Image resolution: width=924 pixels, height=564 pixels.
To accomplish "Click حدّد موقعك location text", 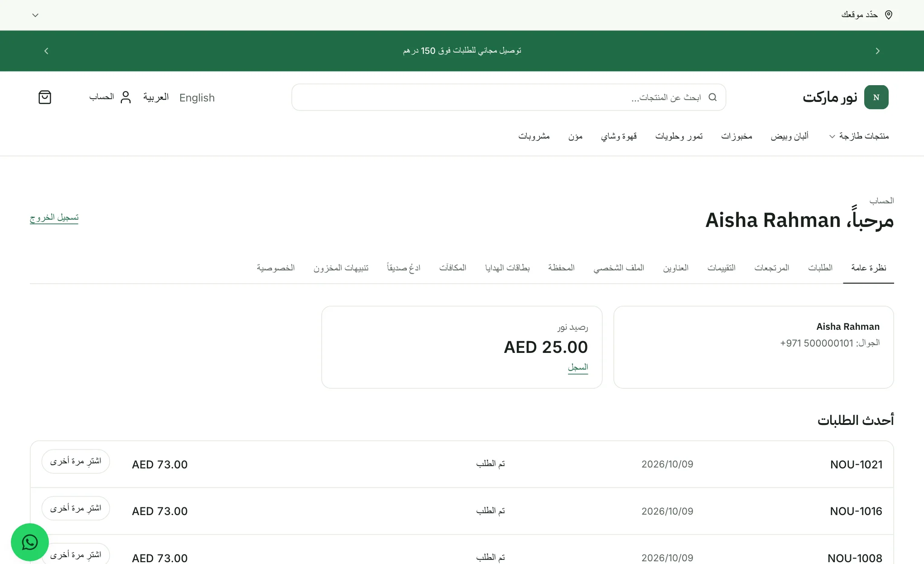I will pyautogui.click(x=859, y=15).
